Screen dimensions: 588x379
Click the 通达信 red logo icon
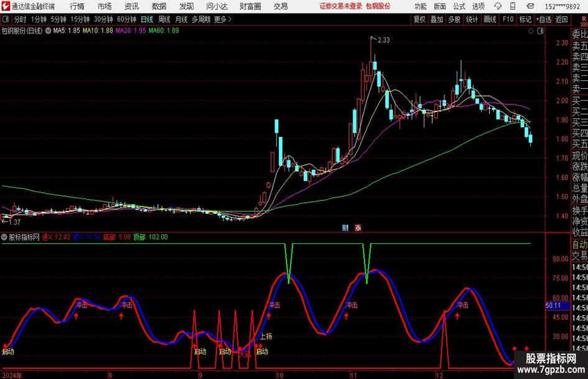(x=6, y=6)
